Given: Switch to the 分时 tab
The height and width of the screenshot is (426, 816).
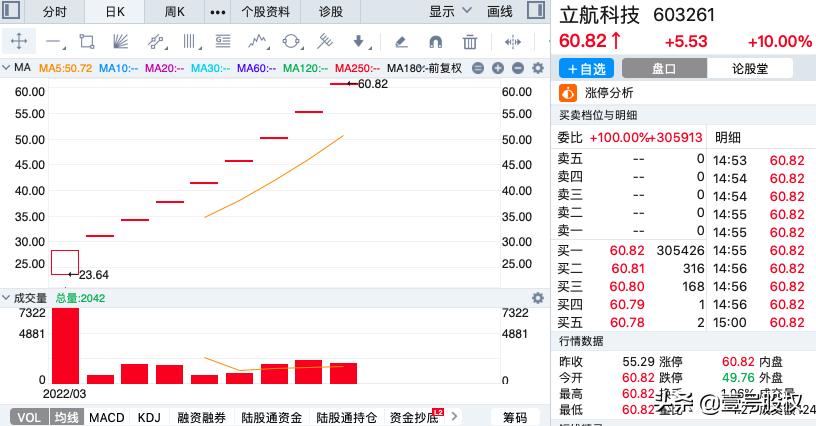Looking at the screenshot, I should [x=55, y=11].
